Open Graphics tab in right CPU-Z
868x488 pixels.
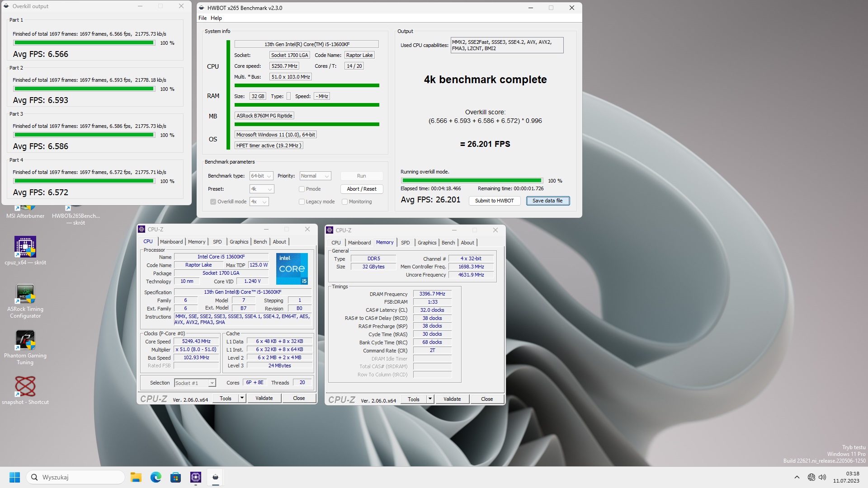click(427, 243)
